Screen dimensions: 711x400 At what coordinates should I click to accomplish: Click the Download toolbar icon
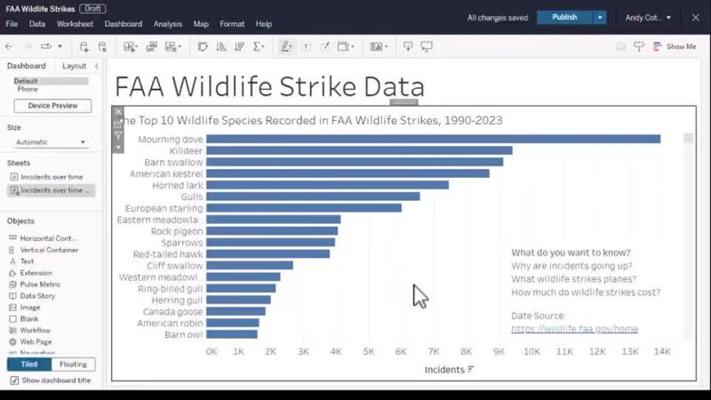click(x=408, y=46)
